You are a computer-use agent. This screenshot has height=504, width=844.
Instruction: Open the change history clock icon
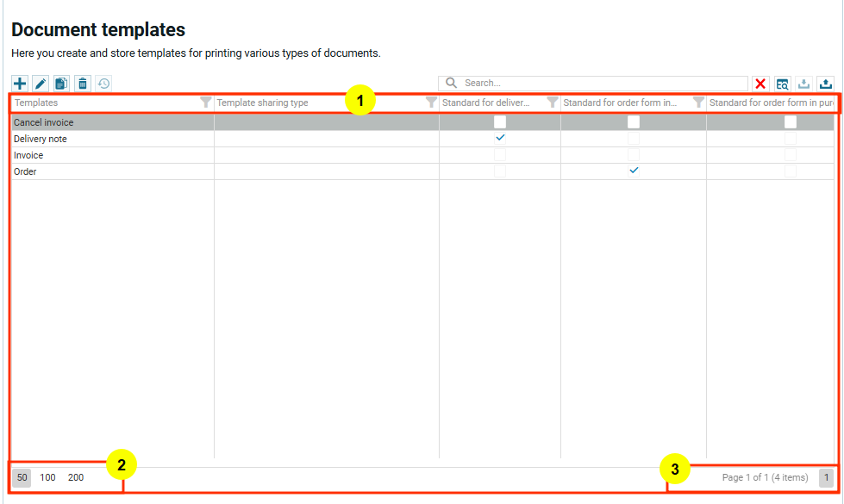[103, 84]
